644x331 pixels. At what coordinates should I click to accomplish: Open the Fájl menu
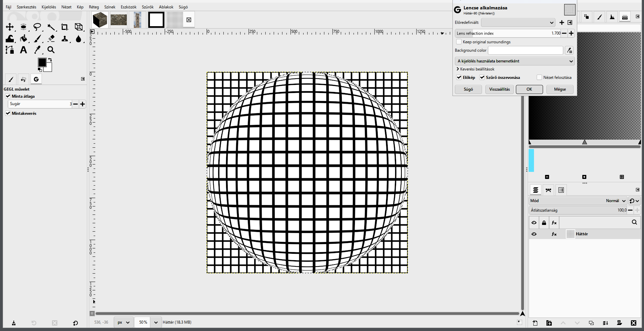pos(8,7)
